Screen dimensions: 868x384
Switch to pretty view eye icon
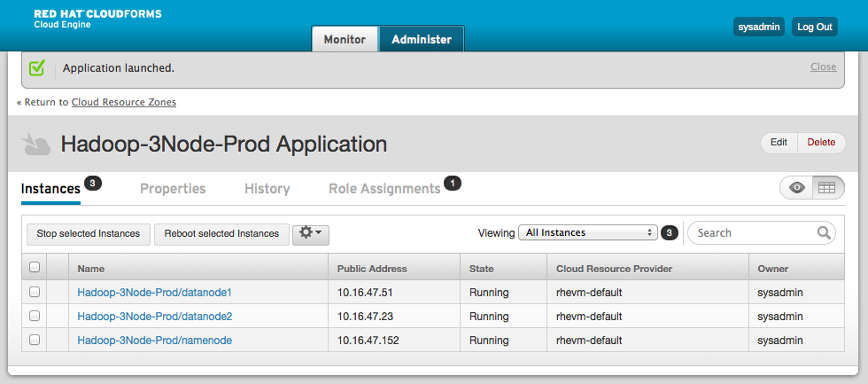[x=797, y=188]
